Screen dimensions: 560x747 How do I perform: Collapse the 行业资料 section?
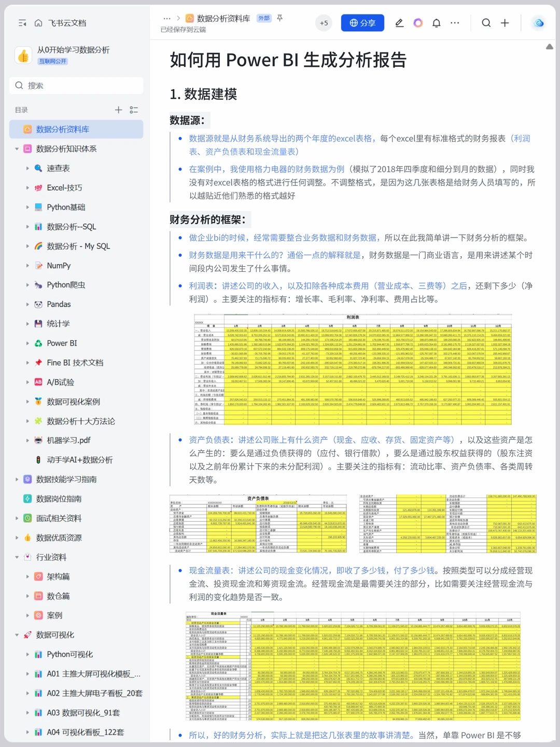pyautogui.click(x=16, y=557)
